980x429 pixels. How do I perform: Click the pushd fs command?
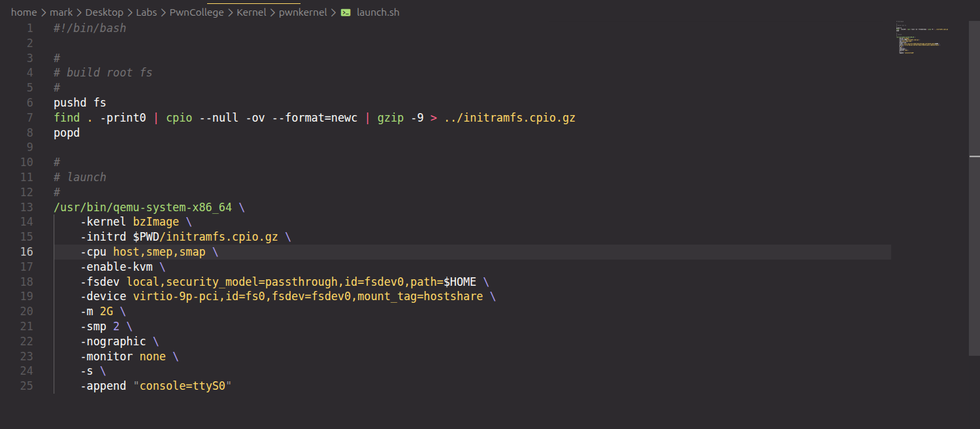pyautogui.click(x=80, y=103)
